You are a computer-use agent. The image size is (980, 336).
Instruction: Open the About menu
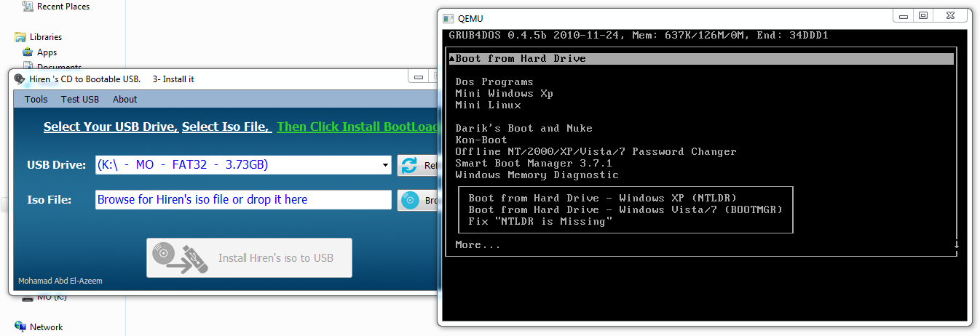[x=125, y=100]
